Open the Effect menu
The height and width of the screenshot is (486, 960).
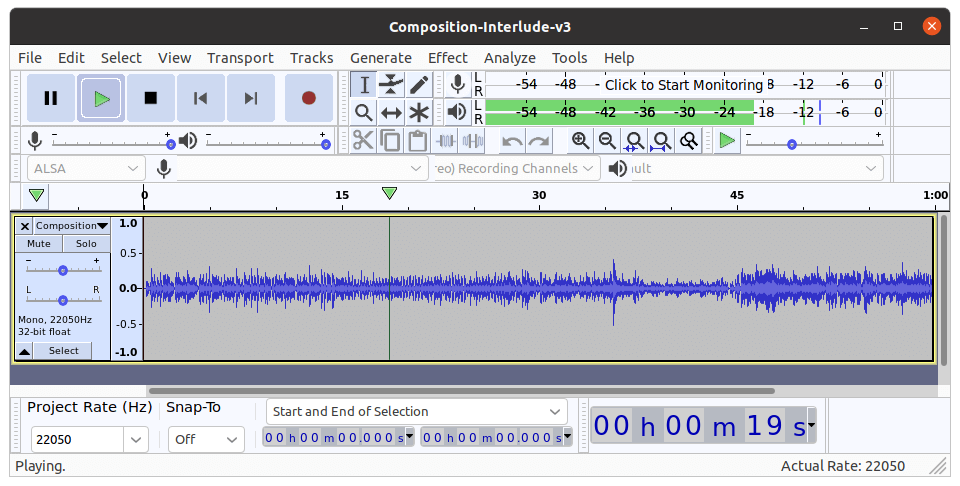447,58
